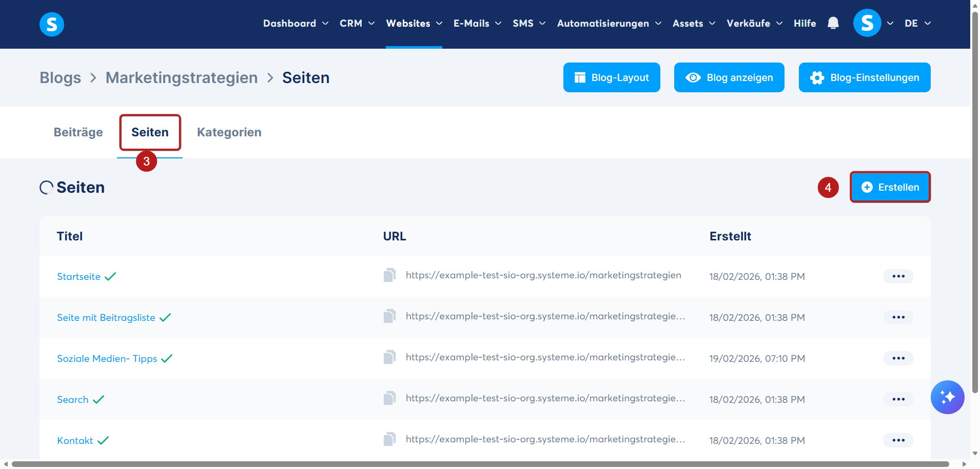Image resolution: width=980 pixels, height=469 pixels.
Task: Expand the Dashboard menu
Action: (296, 24)
